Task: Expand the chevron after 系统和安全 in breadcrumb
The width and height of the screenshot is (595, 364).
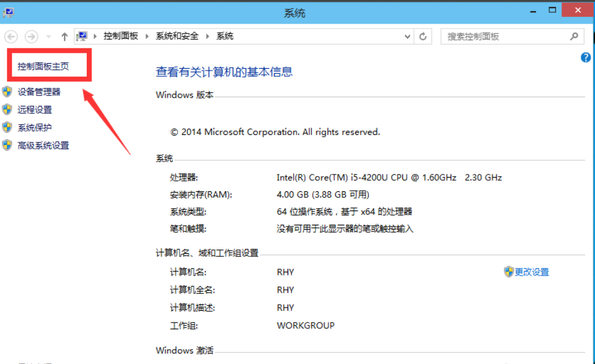Action: tap(207, 37)
